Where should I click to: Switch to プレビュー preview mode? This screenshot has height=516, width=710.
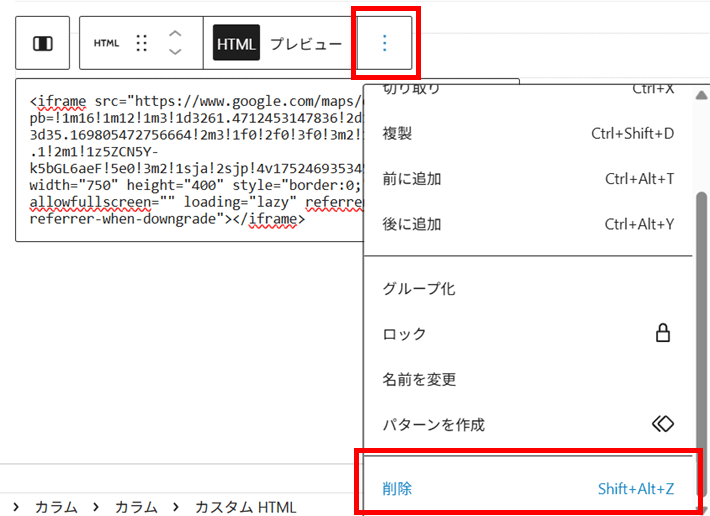tap(306, 44)
